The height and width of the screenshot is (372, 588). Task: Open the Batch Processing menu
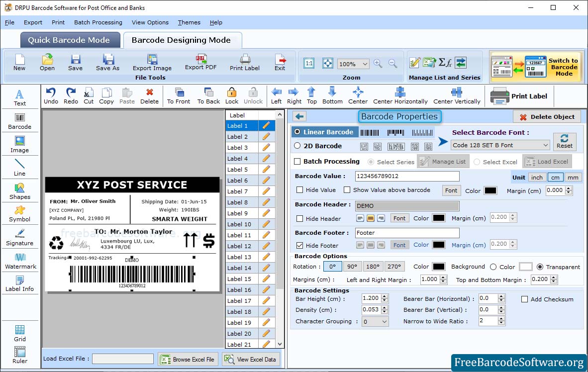98,22
